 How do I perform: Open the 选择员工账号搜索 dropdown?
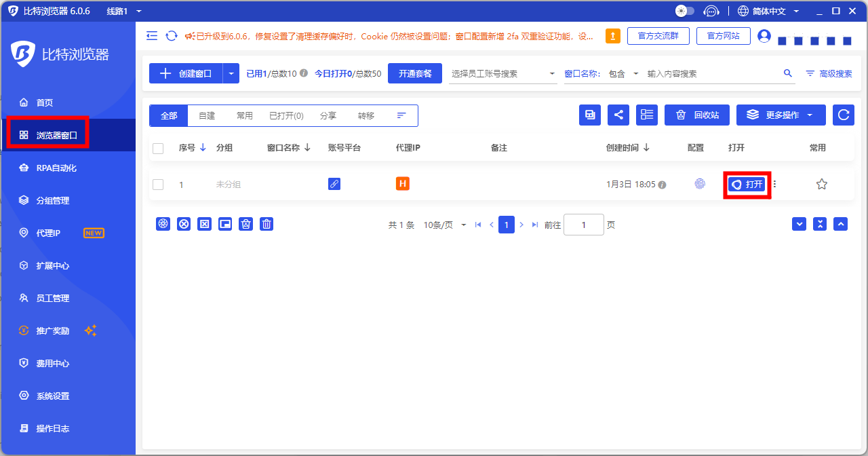(x=503, y=73)
